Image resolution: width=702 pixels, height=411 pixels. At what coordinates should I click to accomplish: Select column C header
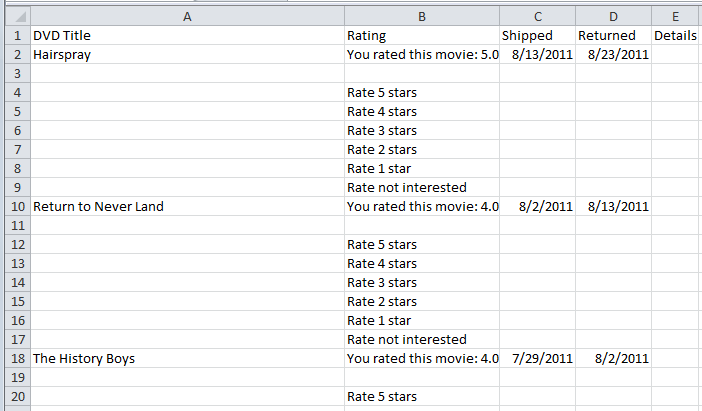pyautogui.click(x=538, y=16)
